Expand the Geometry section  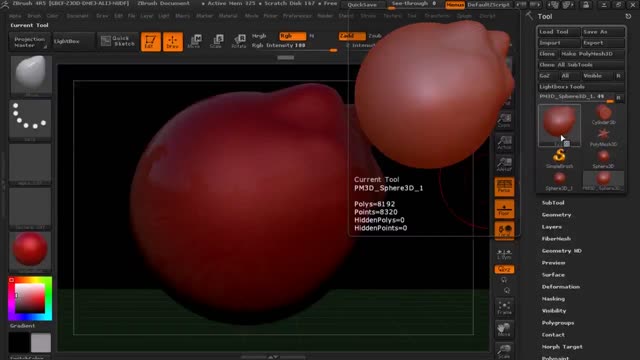(x=556, y=215)
